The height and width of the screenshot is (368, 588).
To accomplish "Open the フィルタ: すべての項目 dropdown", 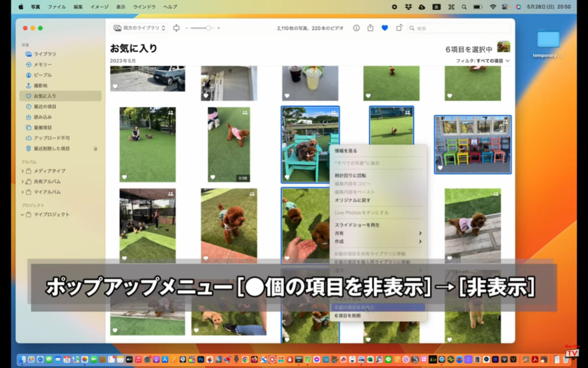I will coord(483,61).
